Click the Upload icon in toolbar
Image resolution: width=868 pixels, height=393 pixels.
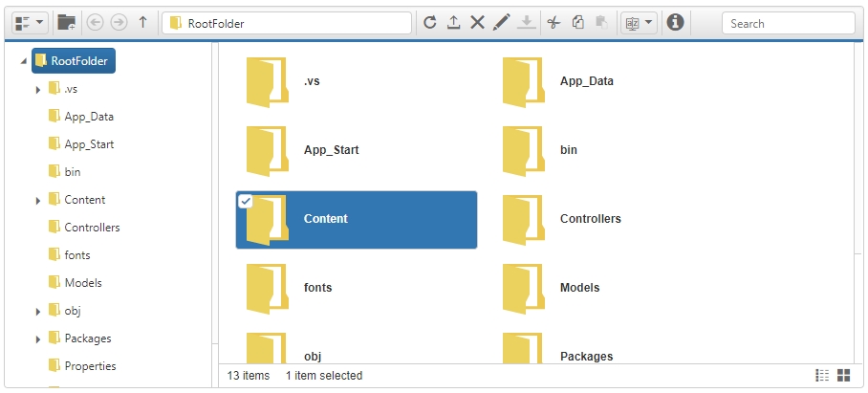coord(454,23)
